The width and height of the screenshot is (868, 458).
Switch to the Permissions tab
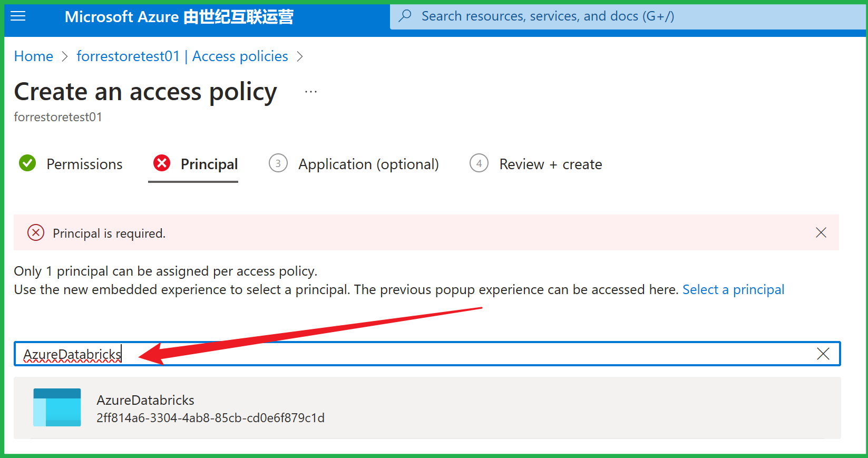pos(84,164)
